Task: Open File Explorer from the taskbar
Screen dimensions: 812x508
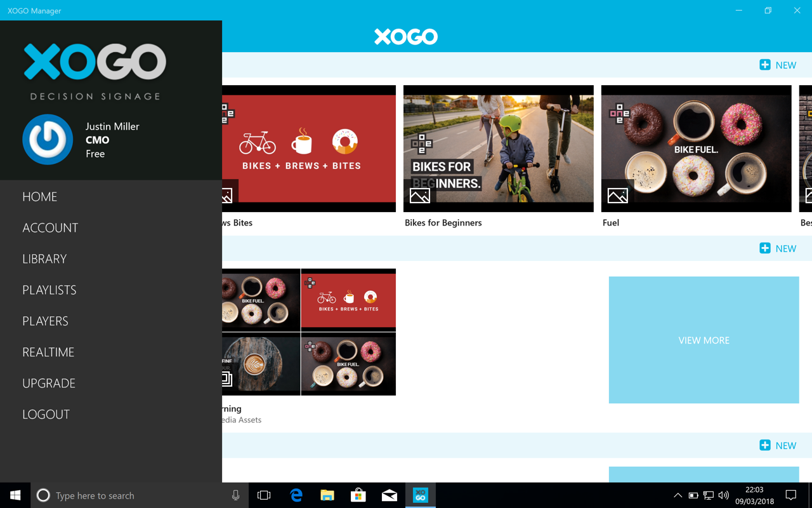Action: pos(327,495)
